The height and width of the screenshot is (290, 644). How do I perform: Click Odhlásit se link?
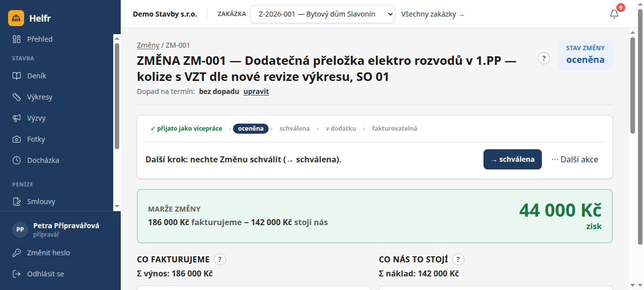pyautogui.click(x=46, y=274)
